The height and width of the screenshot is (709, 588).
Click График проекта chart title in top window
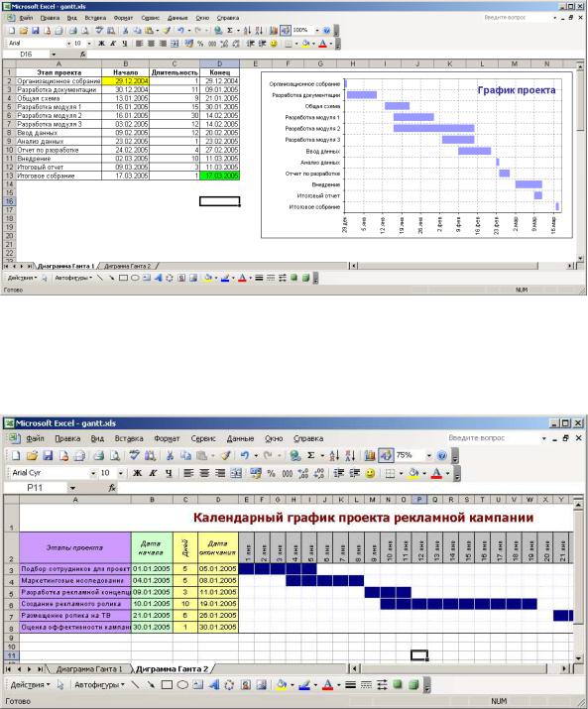tap(517, 90)
